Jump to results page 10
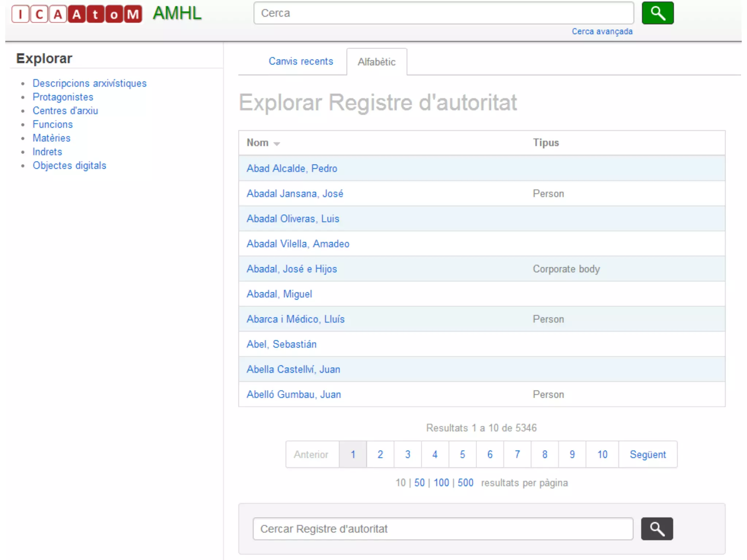Screen dimensions: 747x560 [x=602, y=454]
